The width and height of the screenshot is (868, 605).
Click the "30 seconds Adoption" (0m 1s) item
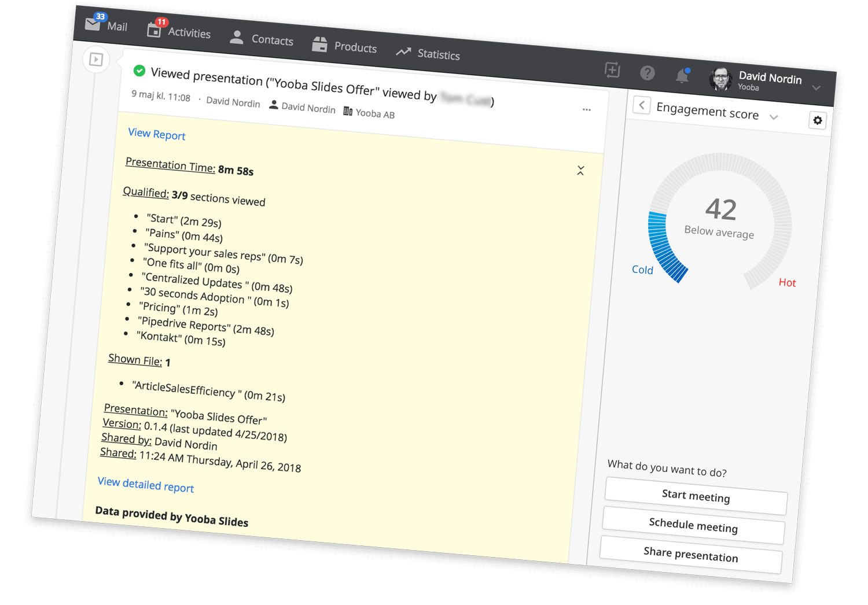coord(215,296)
